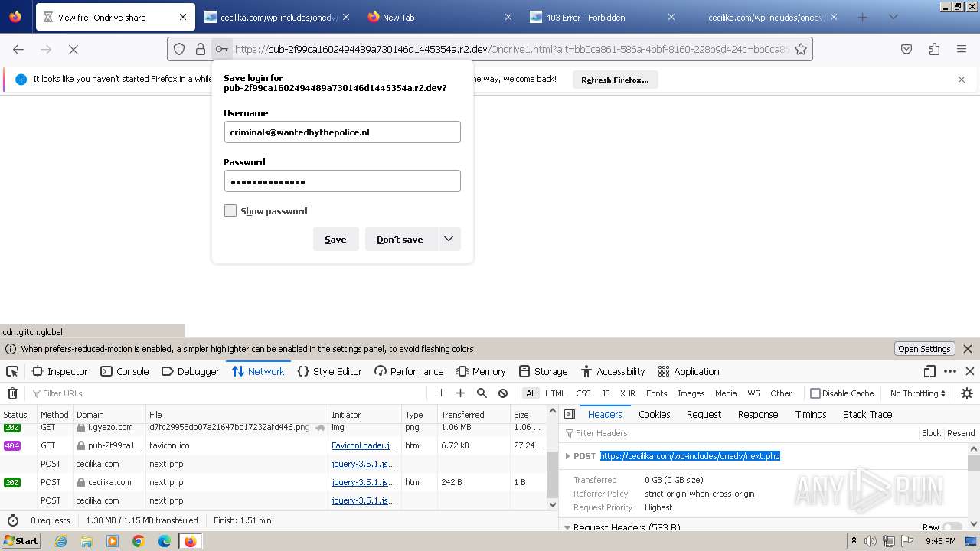Viewport: 980px width, 551px height.
Task: Tick the Show password checkbox
Action: pyautogui.click(x=230, y=210)
